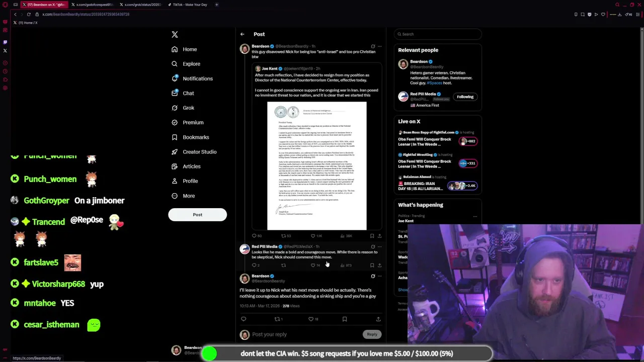
Task: Open more options on Beardson's top post
Action: pos(379,46)
